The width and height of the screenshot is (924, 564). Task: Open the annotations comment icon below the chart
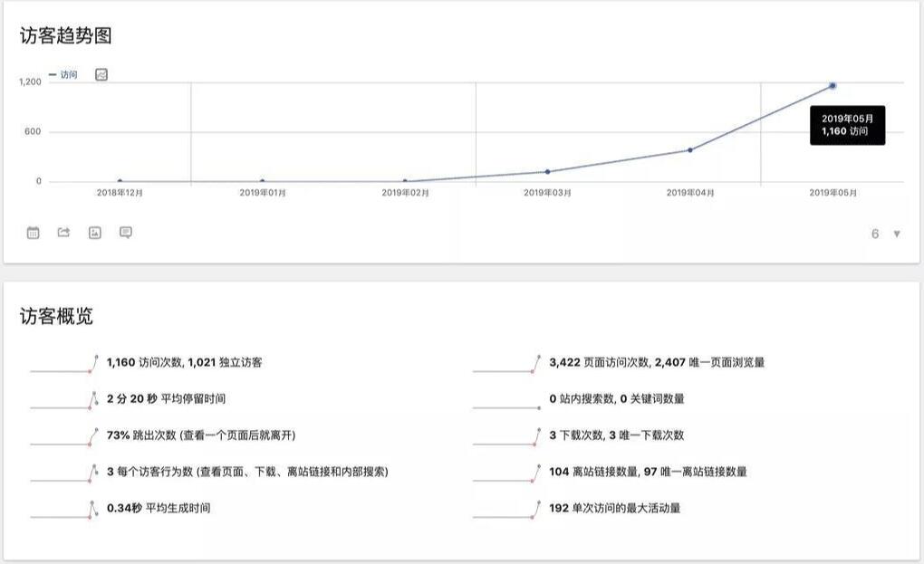pos(126,233)
